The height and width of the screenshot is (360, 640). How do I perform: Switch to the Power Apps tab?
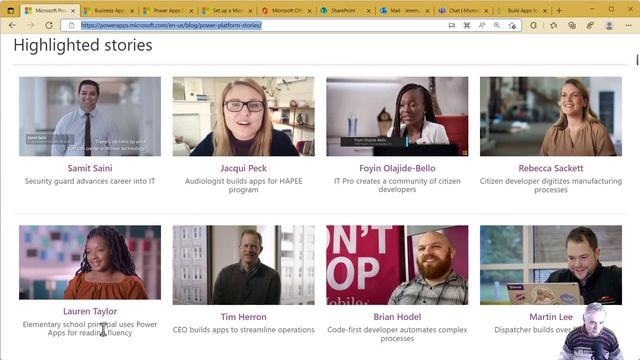(x=168, y=11)
